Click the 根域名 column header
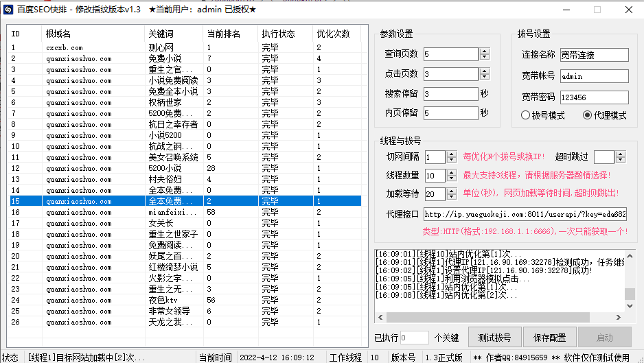The width and height of the screenshot is (644, 363). (93, 34)
